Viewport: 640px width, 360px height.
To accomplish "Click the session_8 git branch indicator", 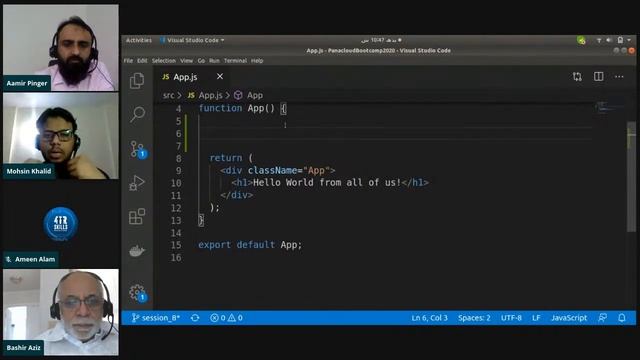I will click(156, 318).
